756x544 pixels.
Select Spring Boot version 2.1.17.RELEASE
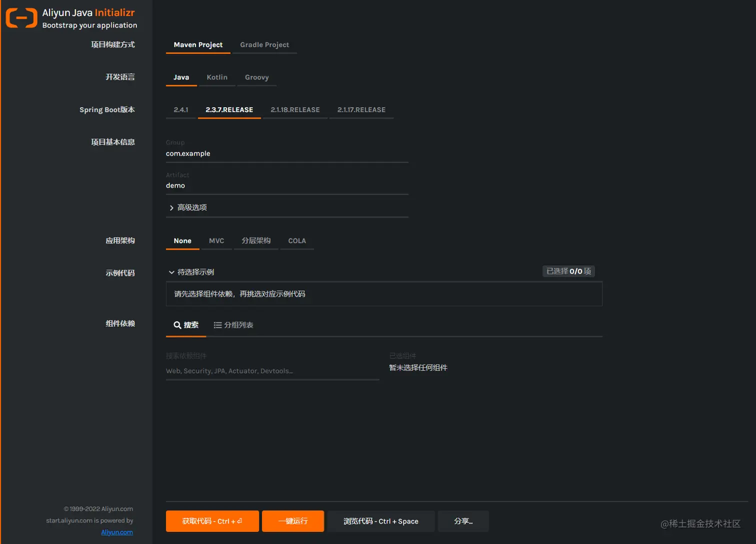pos(361,109)
